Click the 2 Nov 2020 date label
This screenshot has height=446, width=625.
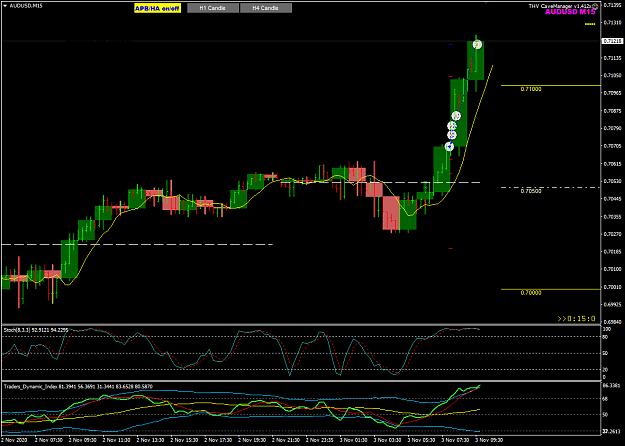tap(14, 440)
